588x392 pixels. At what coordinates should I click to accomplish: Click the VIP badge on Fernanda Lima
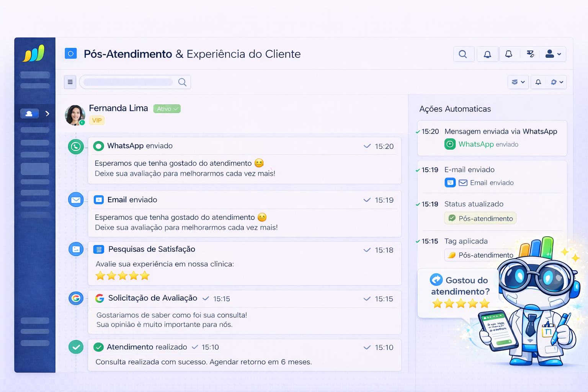[96, 120]
